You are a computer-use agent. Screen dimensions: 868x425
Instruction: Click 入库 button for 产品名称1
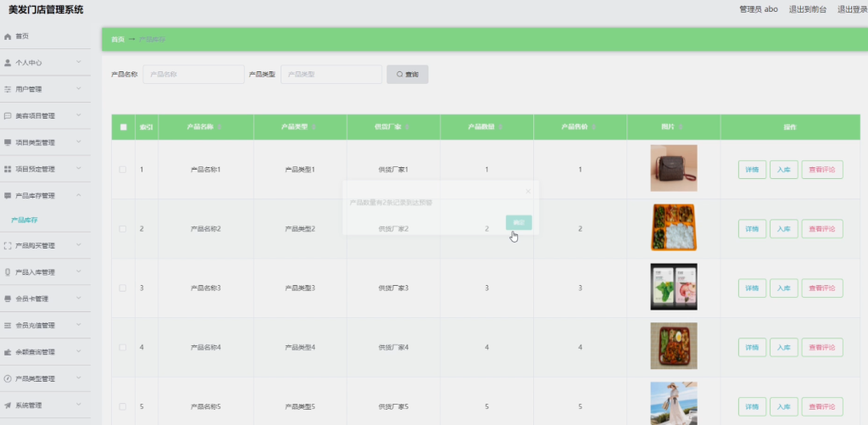pyautogui.click(x=784, y=170)
